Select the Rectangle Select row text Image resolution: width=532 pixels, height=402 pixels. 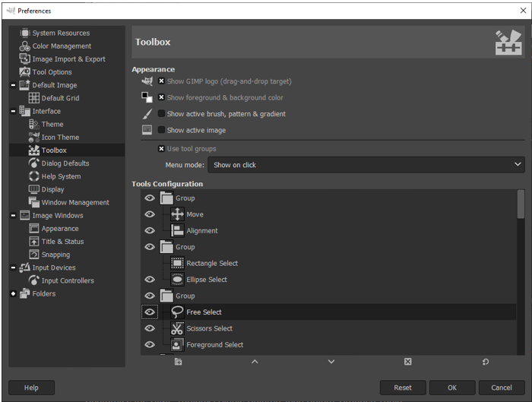[212, 263]
